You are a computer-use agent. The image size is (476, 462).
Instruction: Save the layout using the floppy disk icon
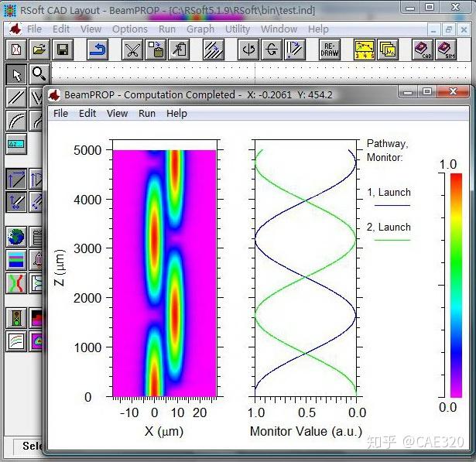63,50
